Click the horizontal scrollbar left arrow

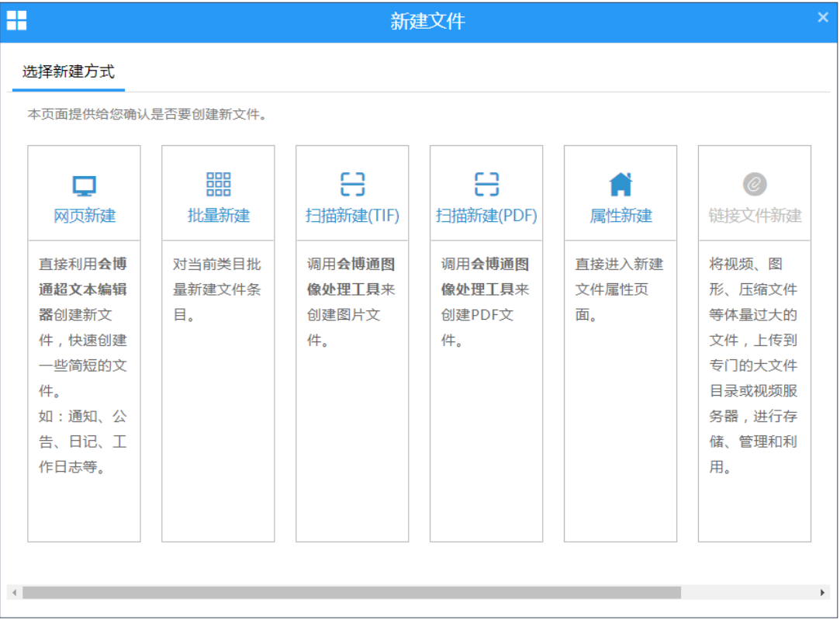(13, 593)
